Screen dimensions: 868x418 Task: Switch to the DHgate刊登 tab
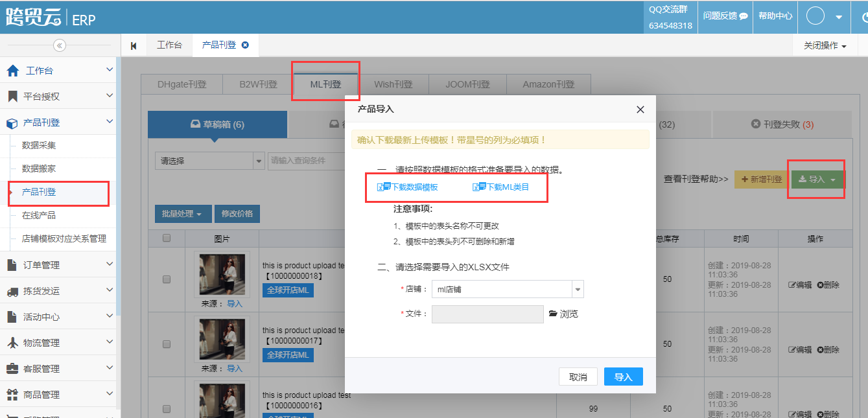pyautogui.click(x=182, y=84)
